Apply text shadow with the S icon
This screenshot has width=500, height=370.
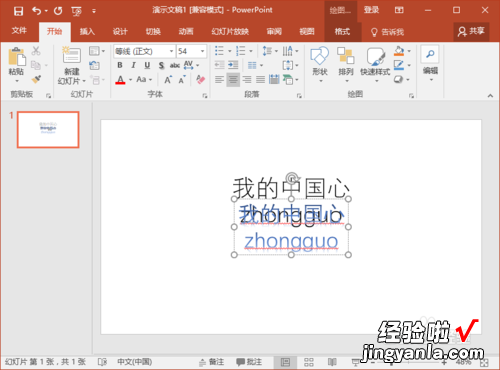(161, 65)
